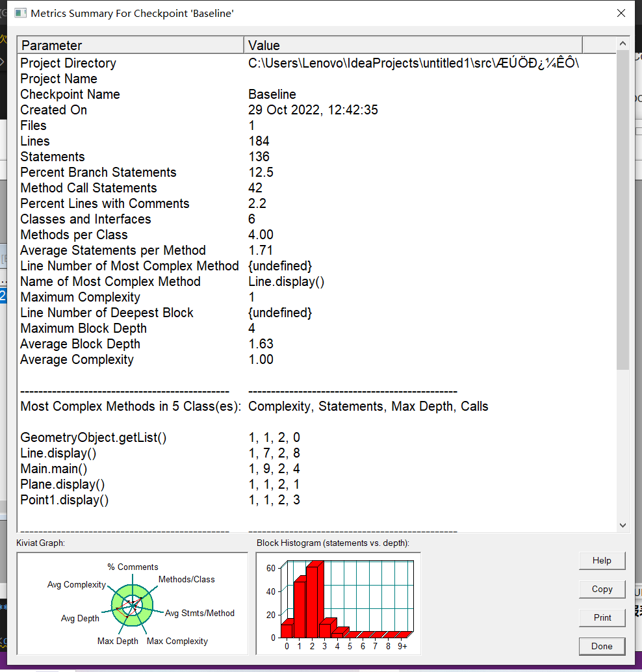Screen dimensions: 642x672
Task: Click the scrollbar up arrow in metrics list
Action: [623, 44]
